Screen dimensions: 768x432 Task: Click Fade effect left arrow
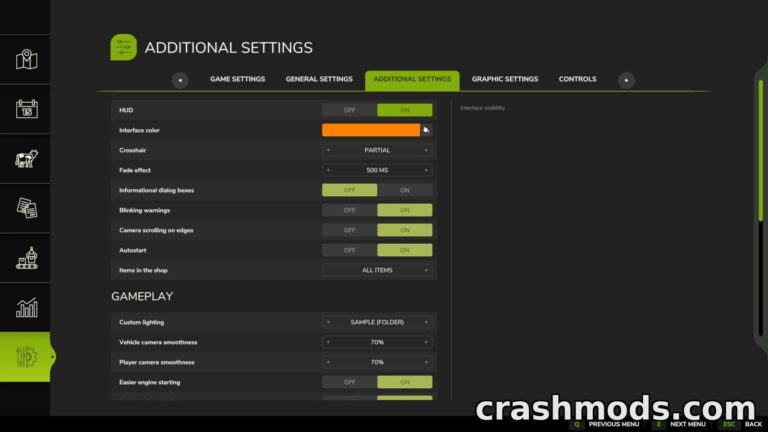(328, 170)
